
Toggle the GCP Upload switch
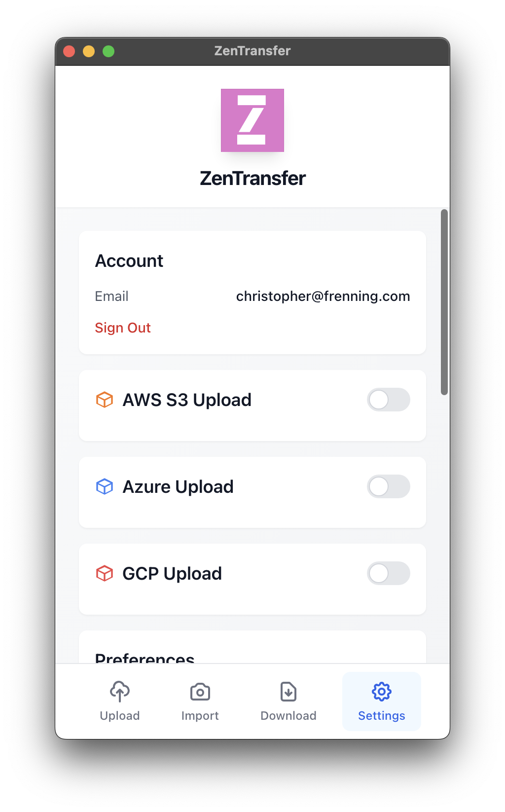389,573
